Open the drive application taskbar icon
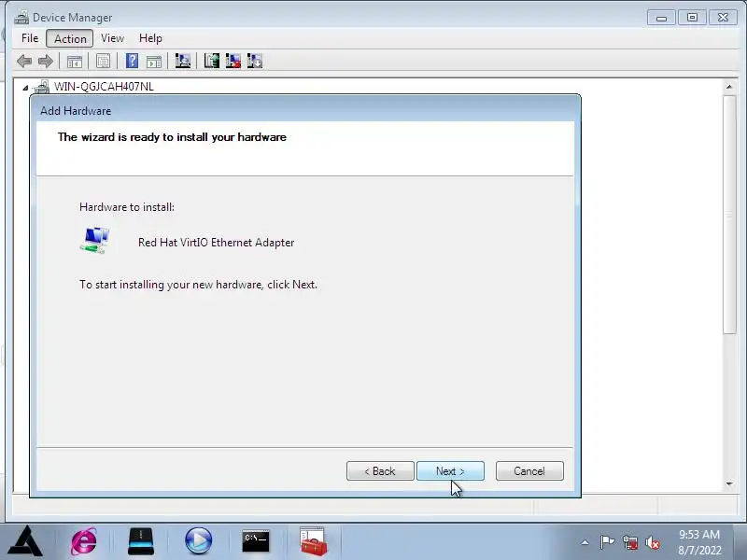 (x=141, y=541)
